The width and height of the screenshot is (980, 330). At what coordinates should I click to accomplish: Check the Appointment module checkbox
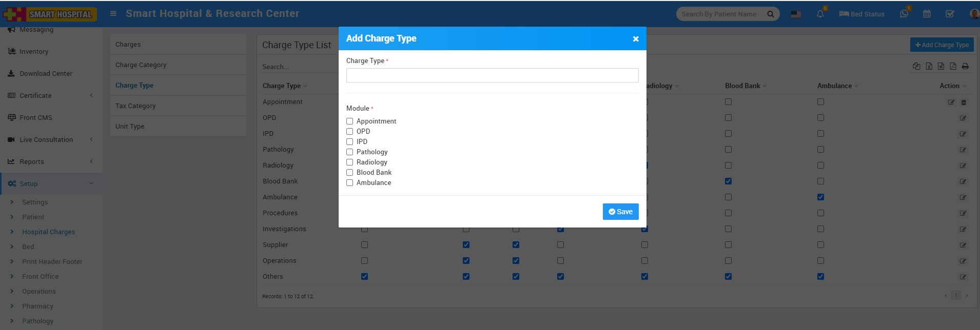349,121
